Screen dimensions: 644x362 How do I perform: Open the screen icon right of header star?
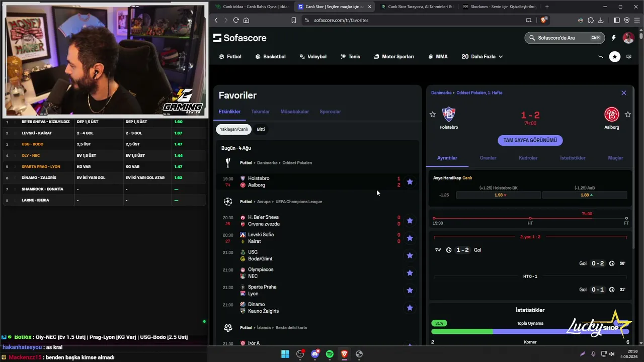coord(629,57)
